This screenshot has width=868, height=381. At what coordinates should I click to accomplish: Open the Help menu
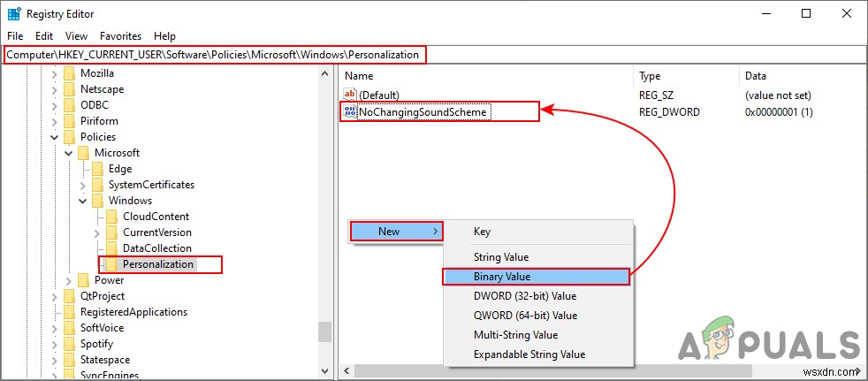point(164,36)
